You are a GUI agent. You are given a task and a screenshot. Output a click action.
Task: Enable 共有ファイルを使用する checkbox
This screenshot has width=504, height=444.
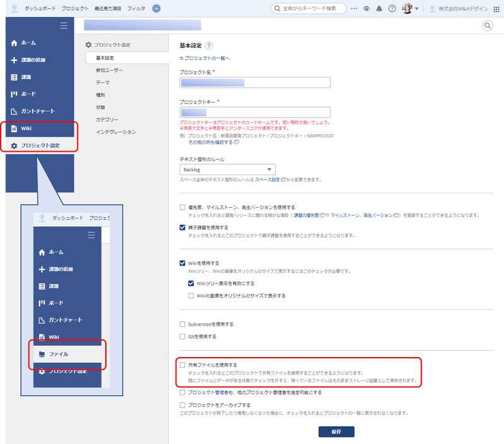pyautogui.click(x=183, y=365)
